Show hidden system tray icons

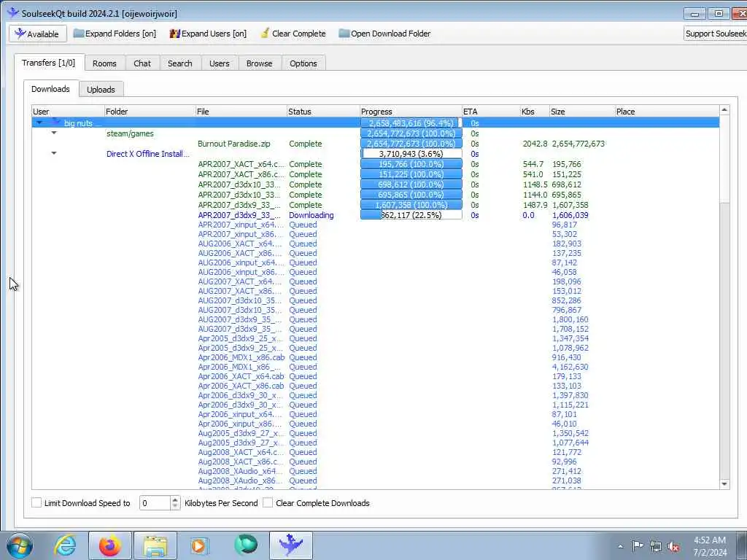620,546
